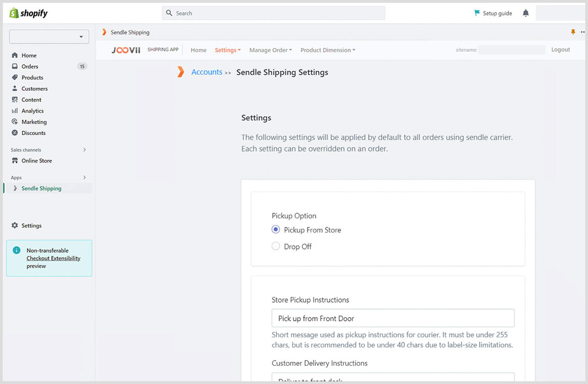Click the Discounts percent icon
Image resolution: width=588 pixels, height=384 pixels.
click(x=15, y=133)
